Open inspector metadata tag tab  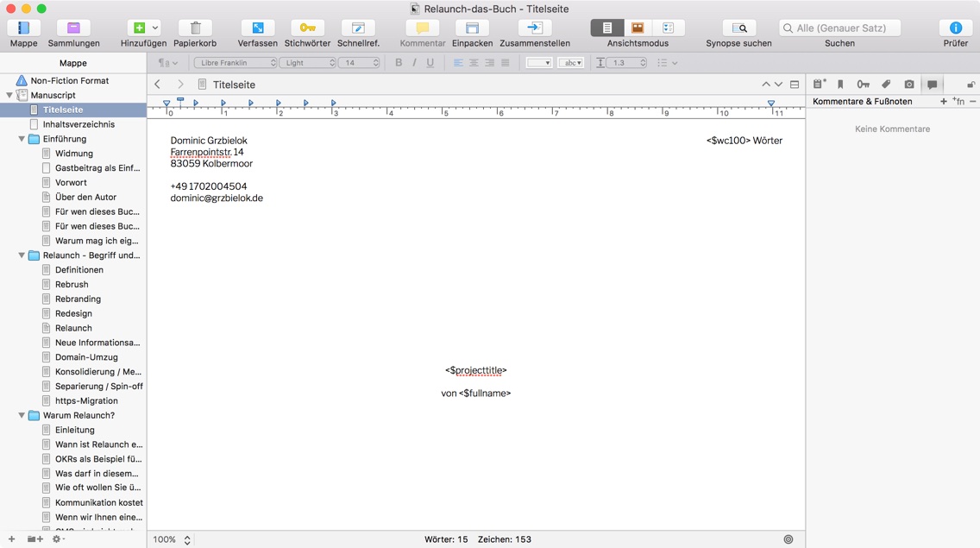point(886,84)
